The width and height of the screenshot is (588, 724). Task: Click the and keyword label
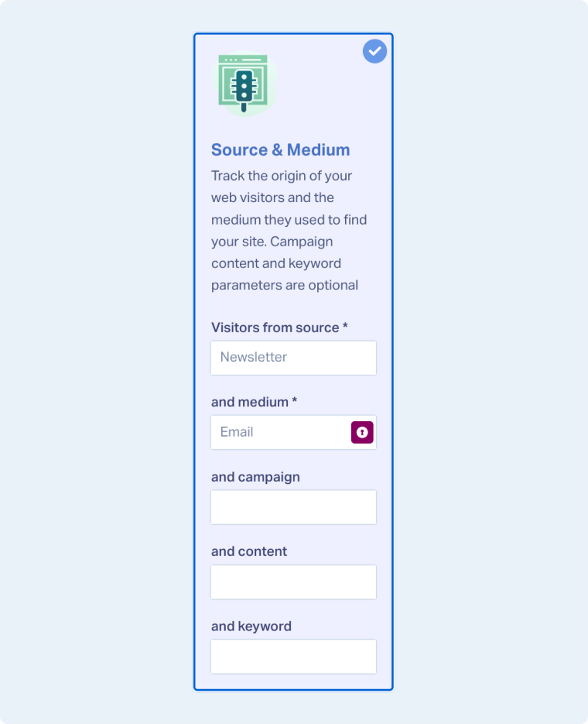[x=251, y=626]
